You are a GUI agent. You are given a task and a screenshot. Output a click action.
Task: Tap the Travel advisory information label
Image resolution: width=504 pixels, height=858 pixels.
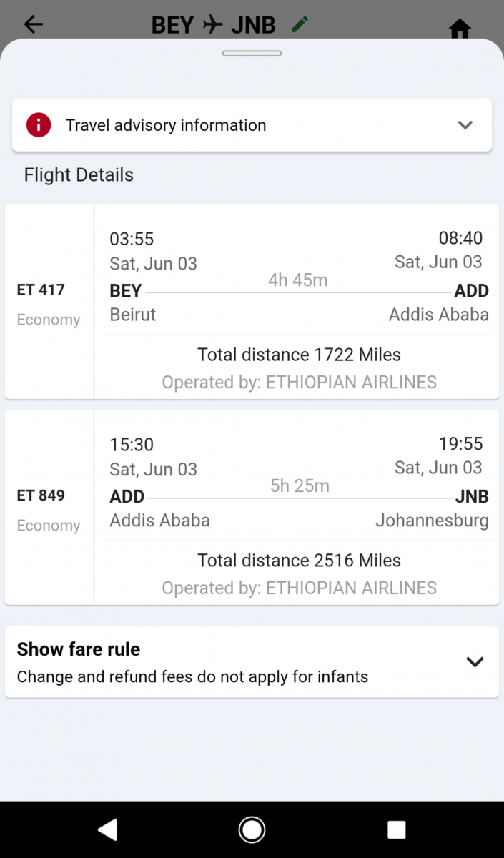[166, 125]
